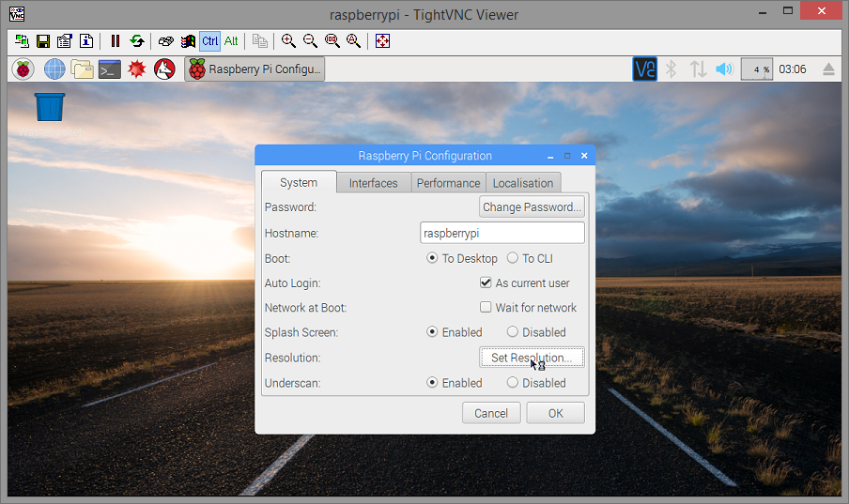Click the CPU usage 4 % monitor
This screenshot has height=504, width=849.
(756, 69)
